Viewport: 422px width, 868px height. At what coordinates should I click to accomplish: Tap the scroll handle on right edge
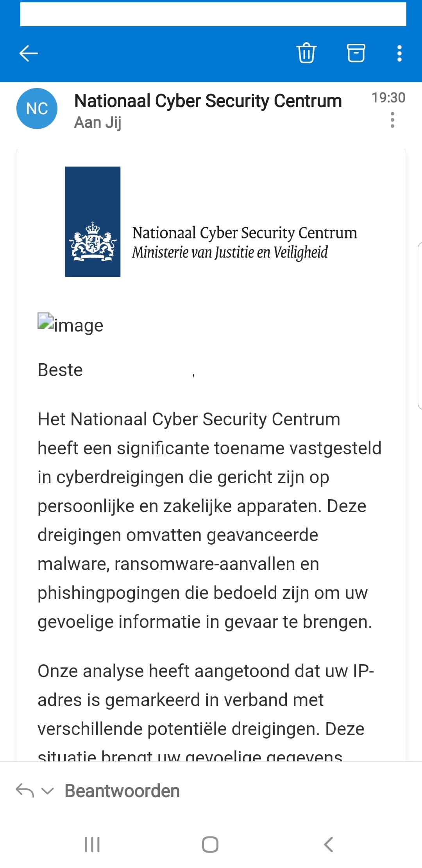pyautogui.click(x=420, y=326)
